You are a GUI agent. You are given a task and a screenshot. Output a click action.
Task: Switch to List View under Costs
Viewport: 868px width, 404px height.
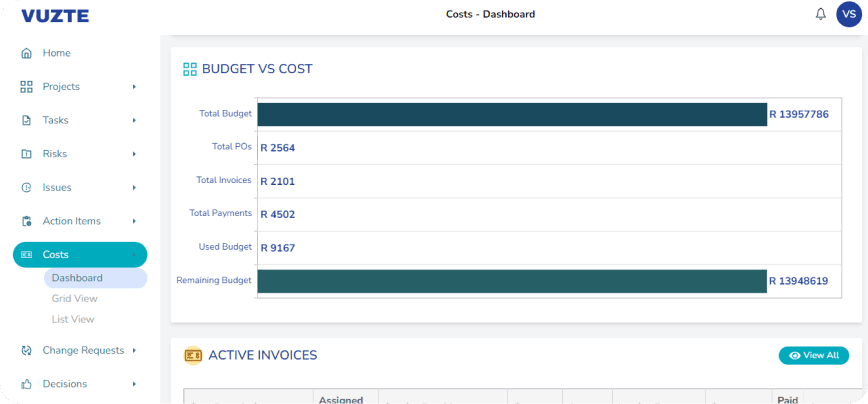click(x=73, y=319)
